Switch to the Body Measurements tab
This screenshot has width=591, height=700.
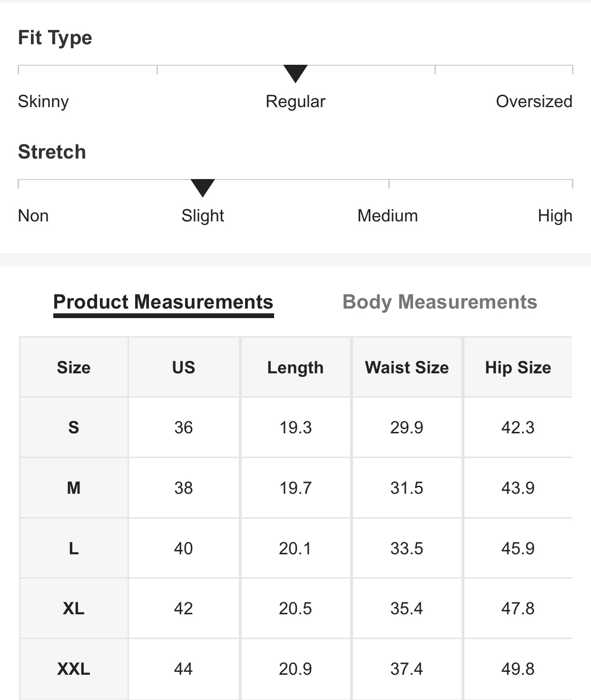click(440, 302)
